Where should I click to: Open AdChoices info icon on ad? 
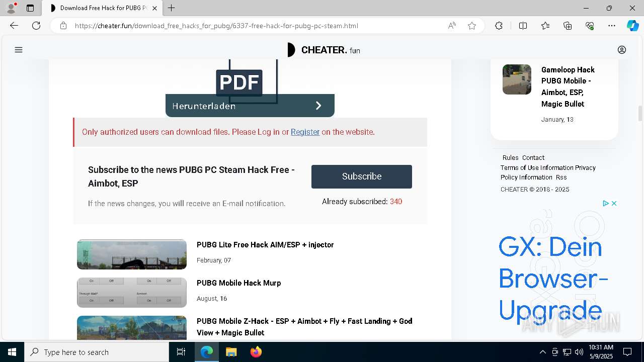[x=606, y=203]
